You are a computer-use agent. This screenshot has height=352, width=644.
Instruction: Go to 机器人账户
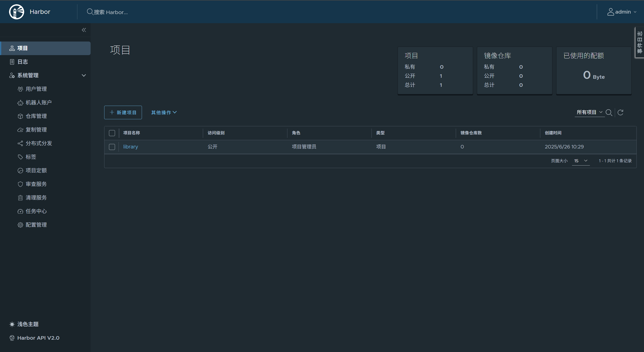(39, 102)
